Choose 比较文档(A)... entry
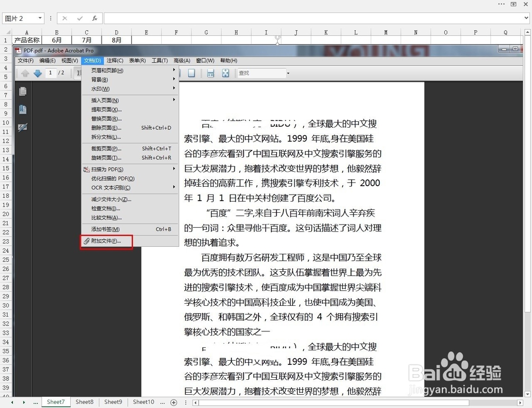 click(130, 218)
